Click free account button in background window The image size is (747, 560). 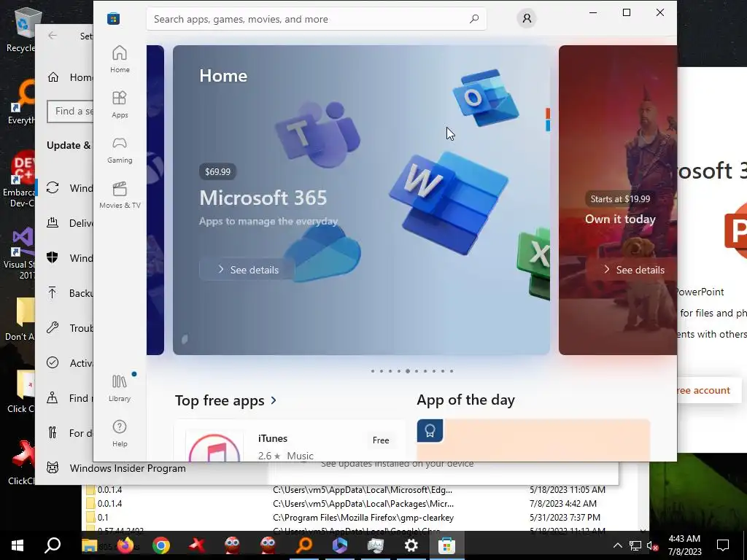(709, 391)
